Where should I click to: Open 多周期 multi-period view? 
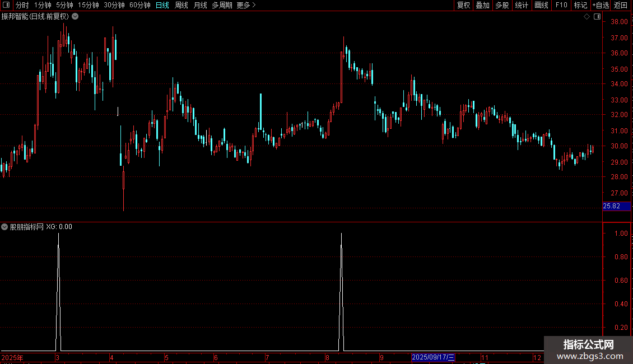pyautogui.click(x=222, y=5)
